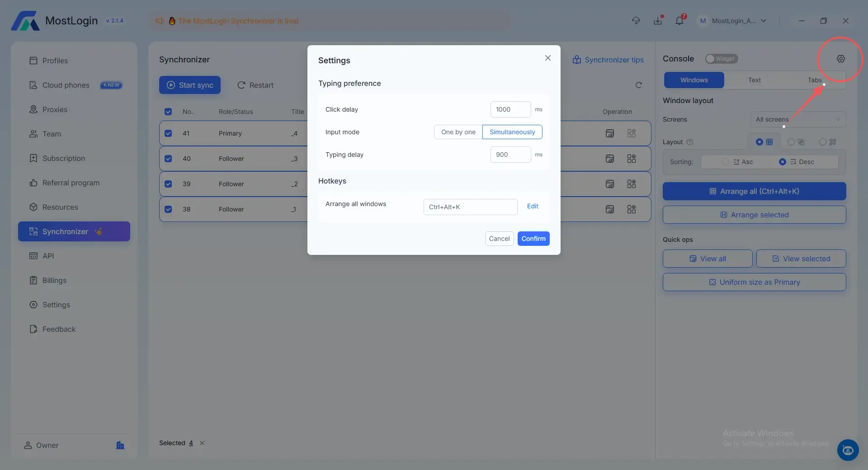Click Edit link for the hotkey
This screenshot has width=868, height=470.
(x=533, y=206)
